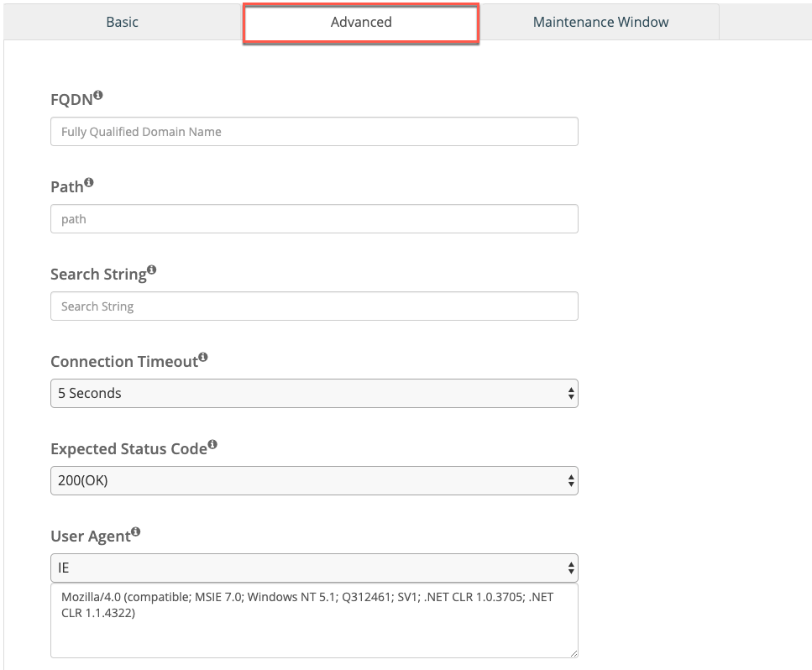Select the Advanced tab
Viewport: 812px width, 670px height.
[x=361, y=23]
